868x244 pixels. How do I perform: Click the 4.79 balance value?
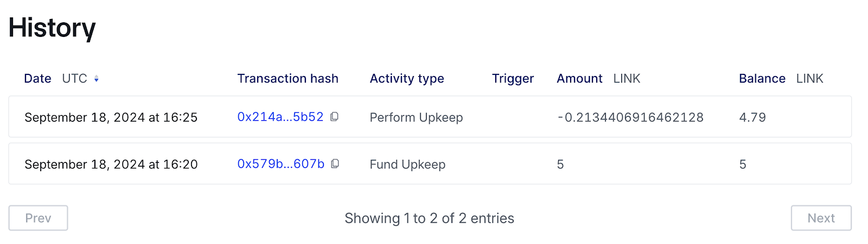pos(752,117)
